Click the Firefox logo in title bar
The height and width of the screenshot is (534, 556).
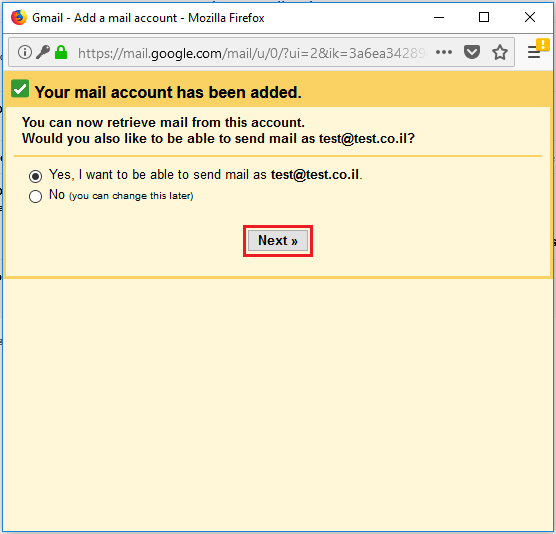[19, 17]
